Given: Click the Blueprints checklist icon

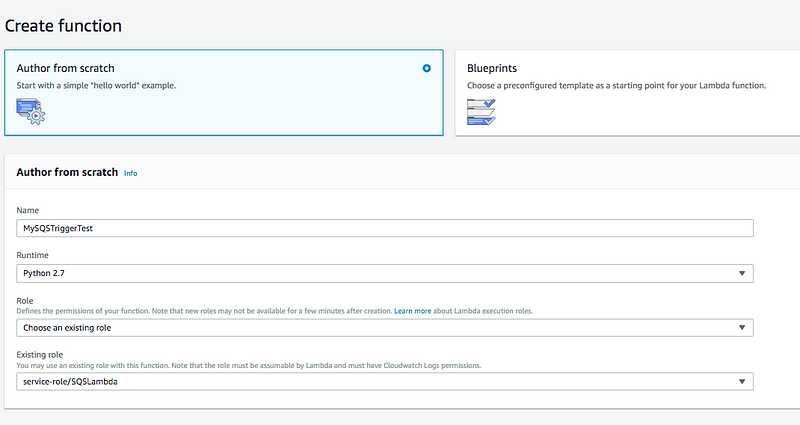Looking at the screenshot, I should 481,112.
